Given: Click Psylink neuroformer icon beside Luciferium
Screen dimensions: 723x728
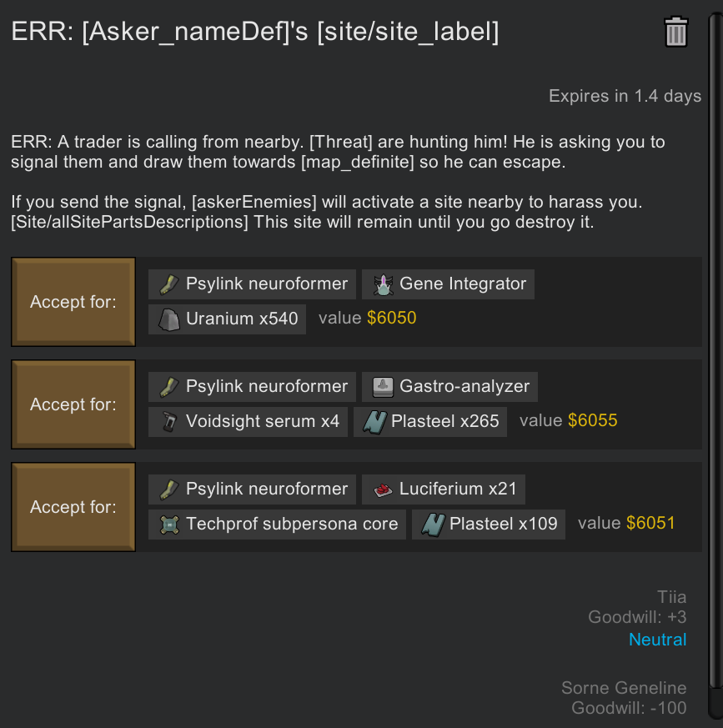Looking at the screenshot, I should (169, 490).
